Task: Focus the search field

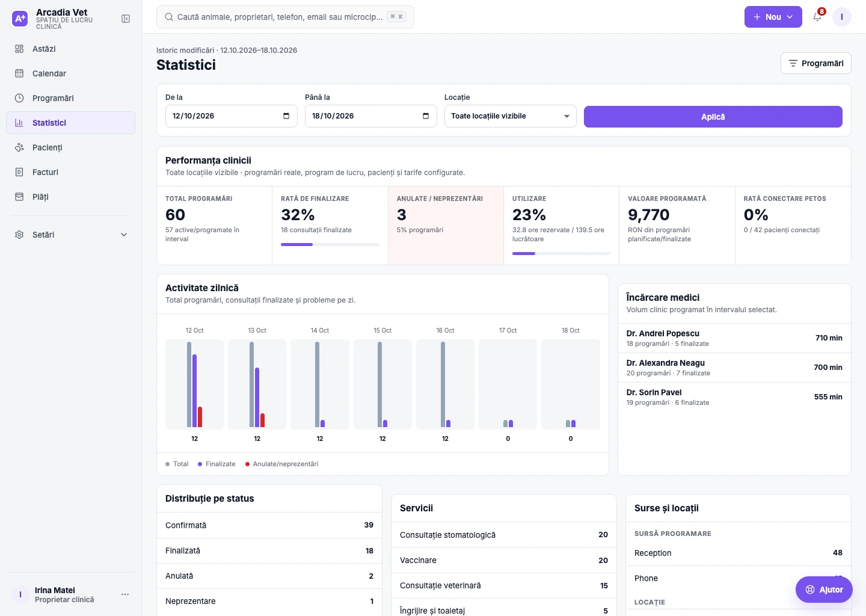Action: pyautogui.click(x=285, y=17)
